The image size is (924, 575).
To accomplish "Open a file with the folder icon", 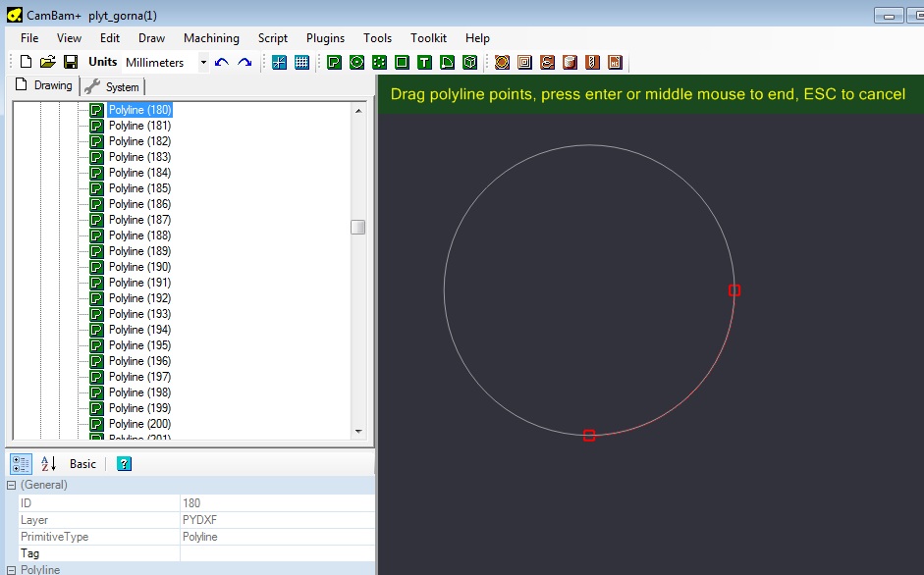I will [x=48, y=62].
